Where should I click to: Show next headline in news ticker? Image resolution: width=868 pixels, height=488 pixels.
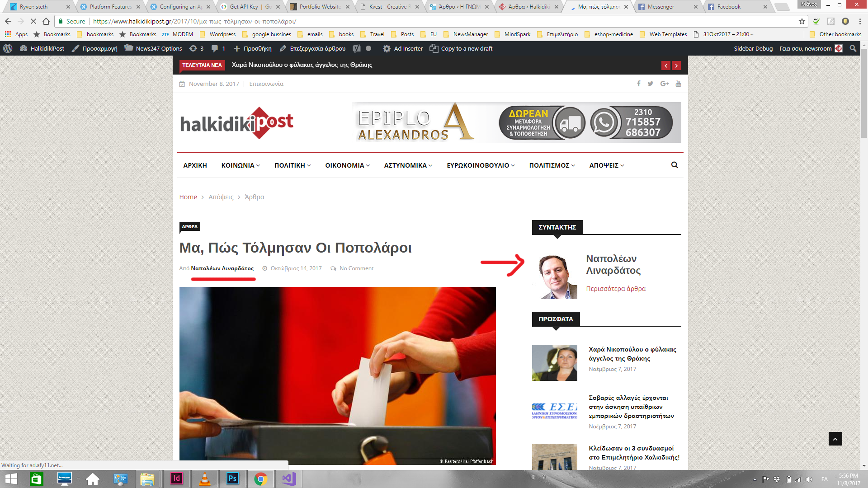(x=676, y=66)
